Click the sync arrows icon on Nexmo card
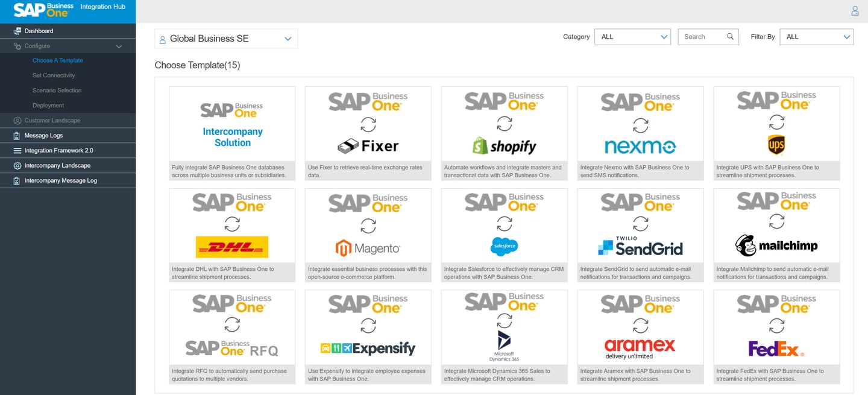 641,125
